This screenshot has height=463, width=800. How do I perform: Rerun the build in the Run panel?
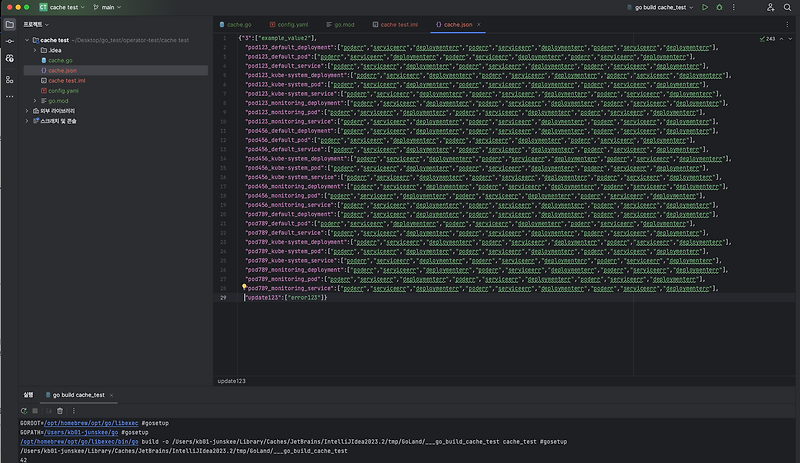point(24,410)
